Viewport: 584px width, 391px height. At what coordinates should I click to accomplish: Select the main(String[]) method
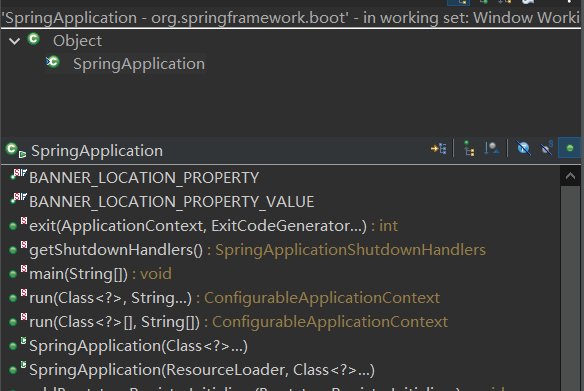pos(100,274)
